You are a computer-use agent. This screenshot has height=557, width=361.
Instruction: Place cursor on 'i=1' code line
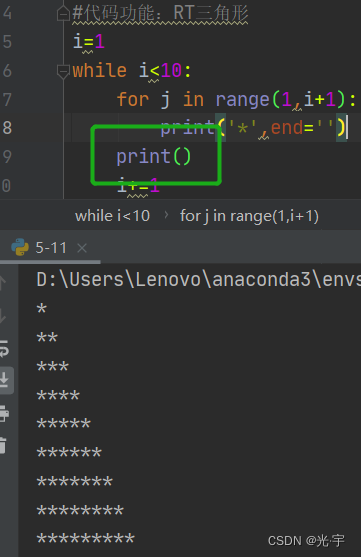coord(88,42)
